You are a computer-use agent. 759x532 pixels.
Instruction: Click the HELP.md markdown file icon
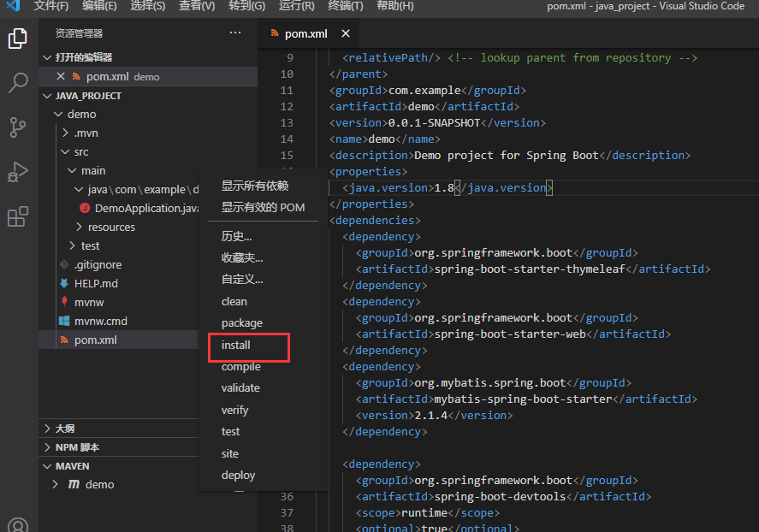pos(64,283)
